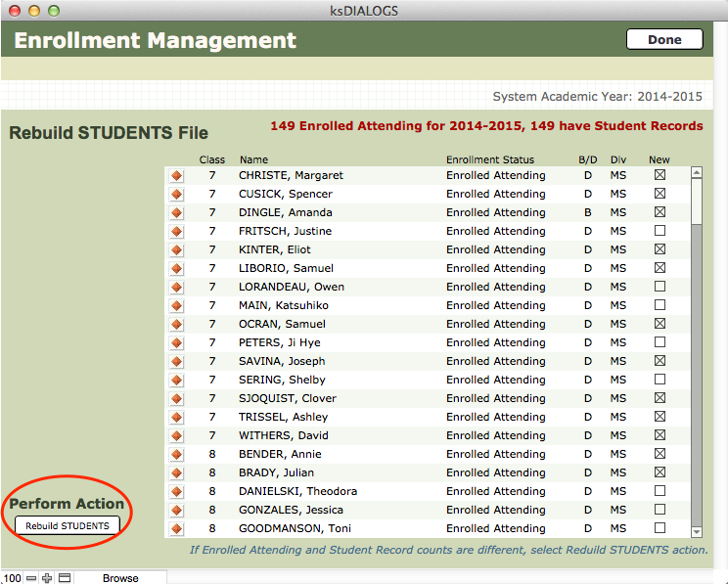Click B/D value B for DINGLE, Amanda
728x584 pixels.
[x=588, y=212]
